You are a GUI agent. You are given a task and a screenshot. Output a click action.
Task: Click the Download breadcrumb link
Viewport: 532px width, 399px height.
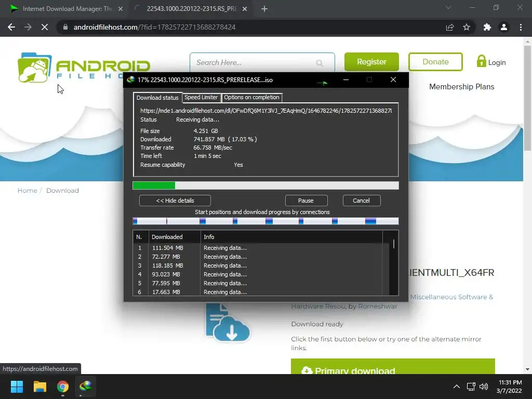coord(62,191)
